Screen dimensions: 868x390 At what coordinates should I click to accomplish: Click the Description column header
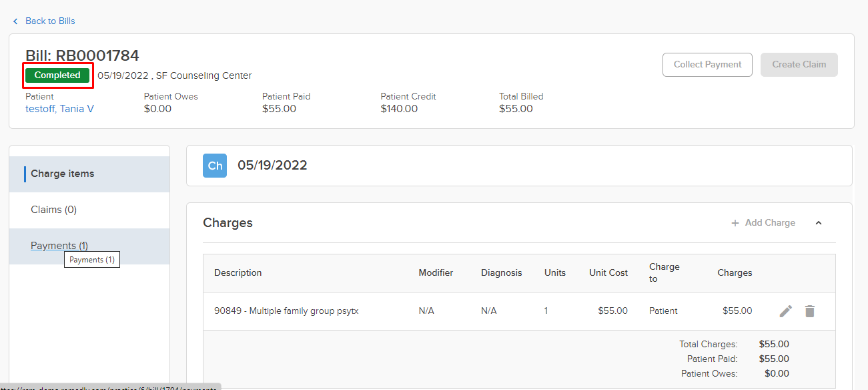click(238, 272)
